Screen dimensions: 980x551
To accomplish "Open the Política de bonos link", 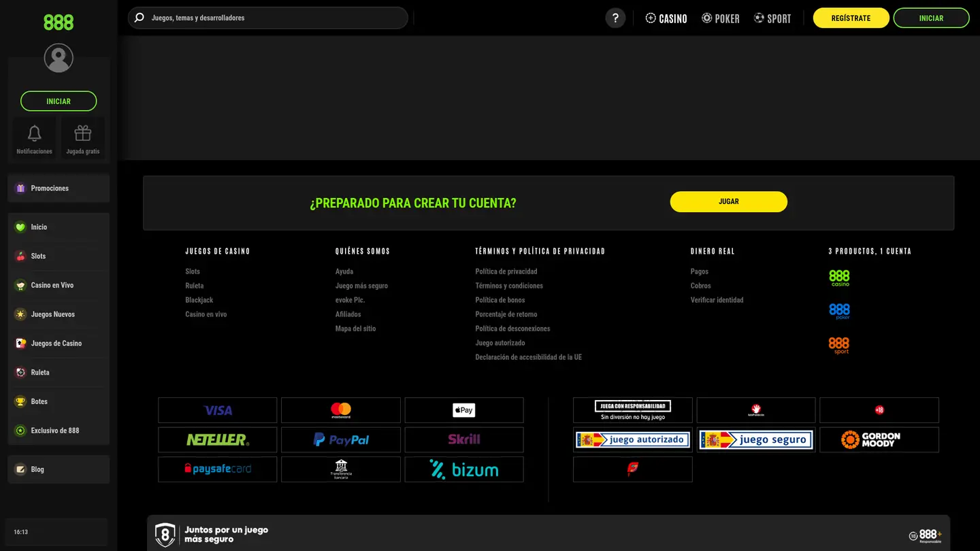I will tap(500, 300).
